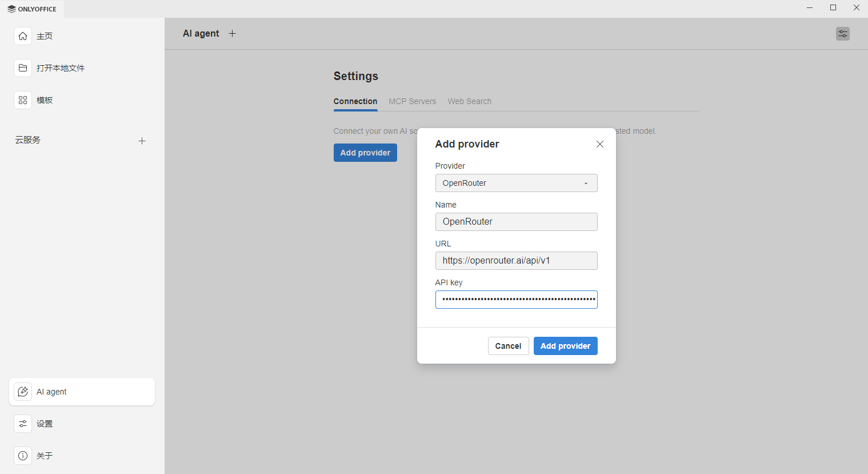Image resolution: width=868 pixels, height=474 pixels.
Task: Close the Add provider dialog
Action: [x=599, y=144]
